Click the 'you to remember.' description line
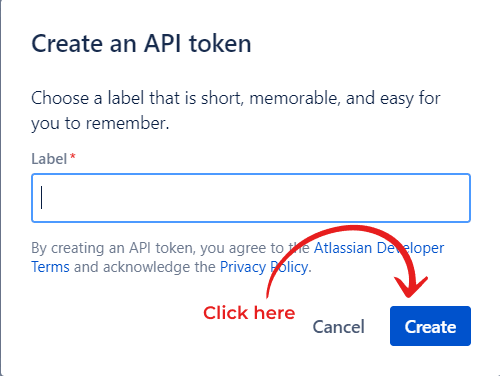 (100, 124)
